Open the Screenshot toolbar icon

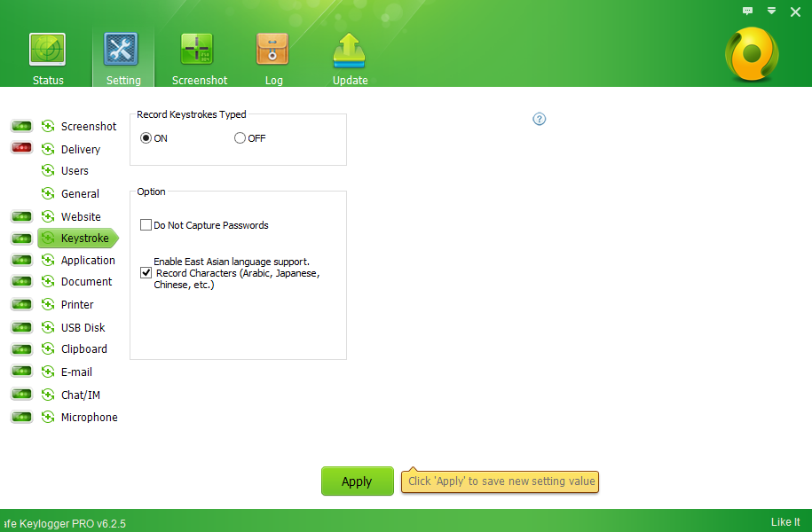[x=199, y=50]
